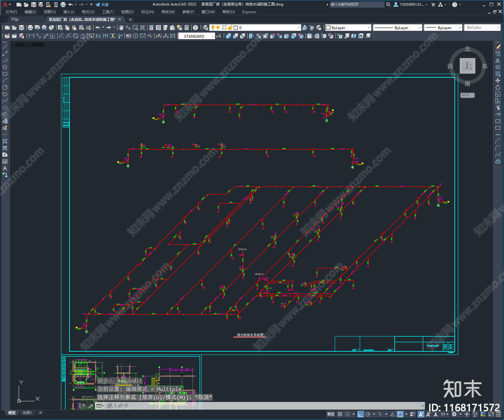Select the Erase modify tool
The image size is (504, 420).
498,47
